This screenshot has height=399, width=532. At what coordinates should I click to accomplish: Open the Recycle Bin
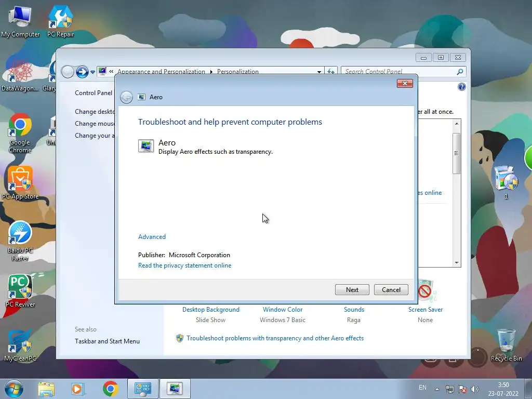[506, 345]
